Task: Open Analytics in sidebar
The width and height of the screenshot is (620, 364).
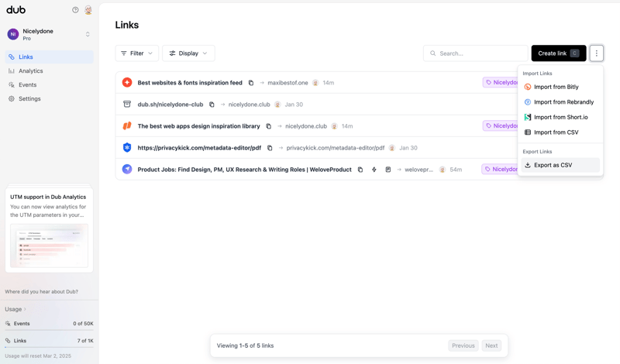Action: pos(50,70)
